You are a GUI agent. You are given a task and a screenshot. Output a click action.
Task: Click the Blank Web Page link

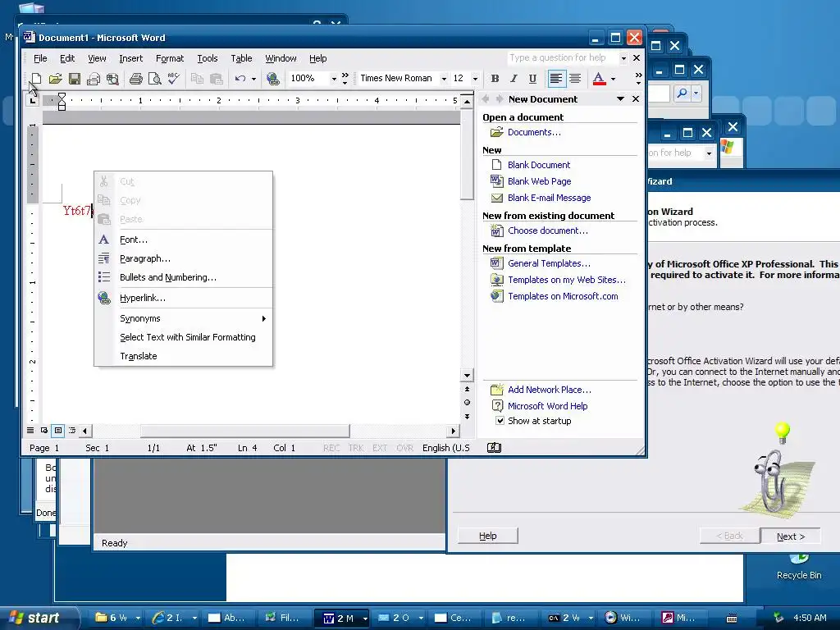539,181
